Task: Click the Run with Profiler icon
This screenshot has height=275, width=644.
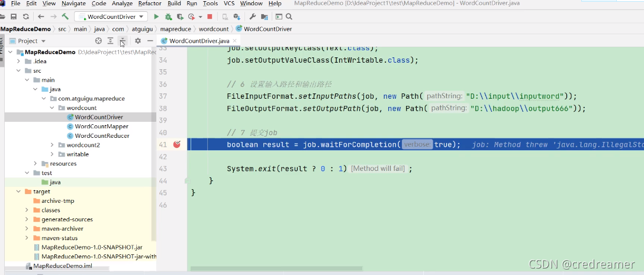Action: click(x=191, y=17)
